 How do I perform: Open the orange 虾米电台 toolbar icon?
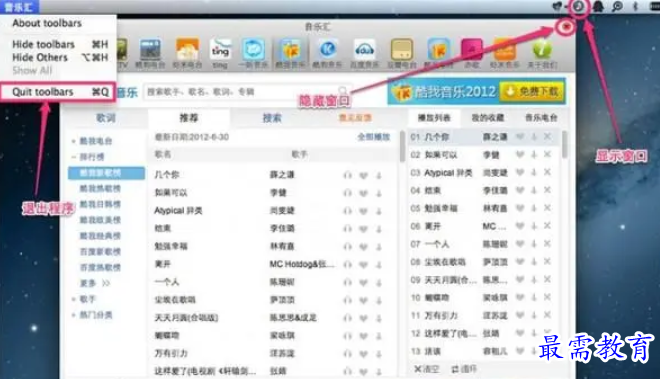coord(188,53)
